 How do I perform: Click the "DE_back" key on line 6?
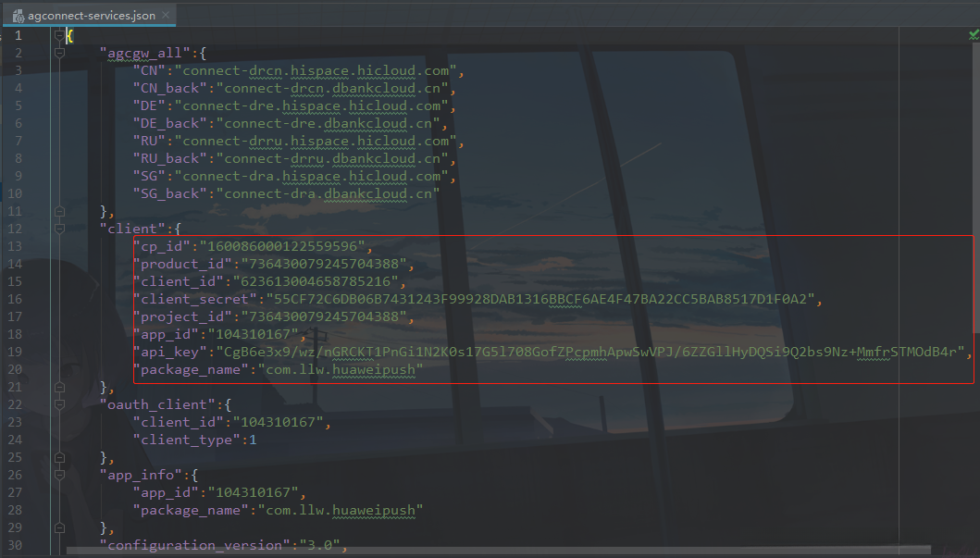170,123
